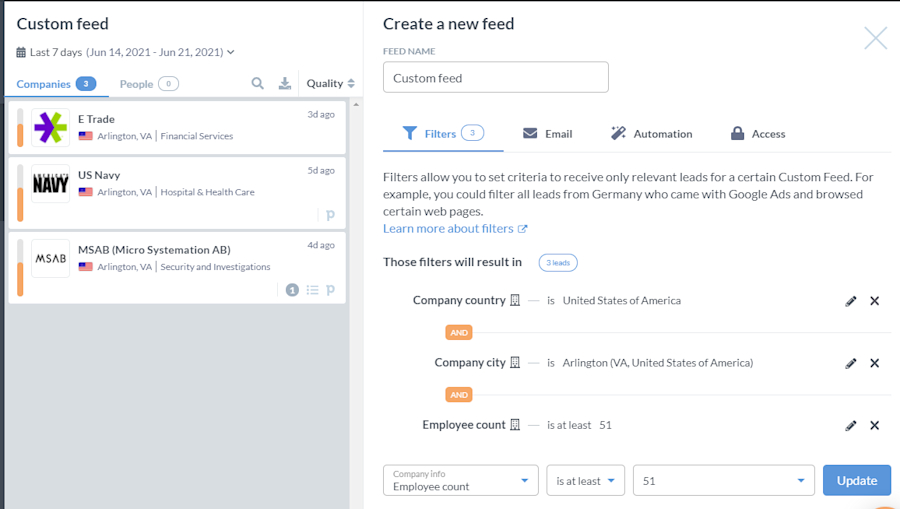Open the calendar date range picker
Viewport: 900px width, 509px height.
[21, 52]
